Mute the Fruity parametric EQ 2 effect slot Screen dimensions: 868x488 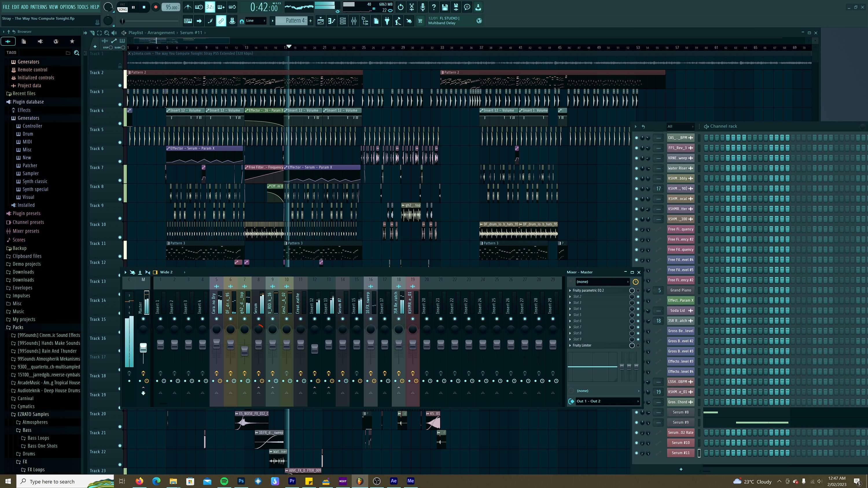[638, 290]
